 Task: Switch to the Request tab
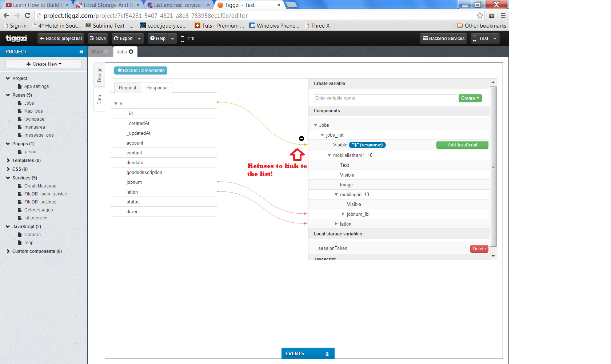click(127, 88)
